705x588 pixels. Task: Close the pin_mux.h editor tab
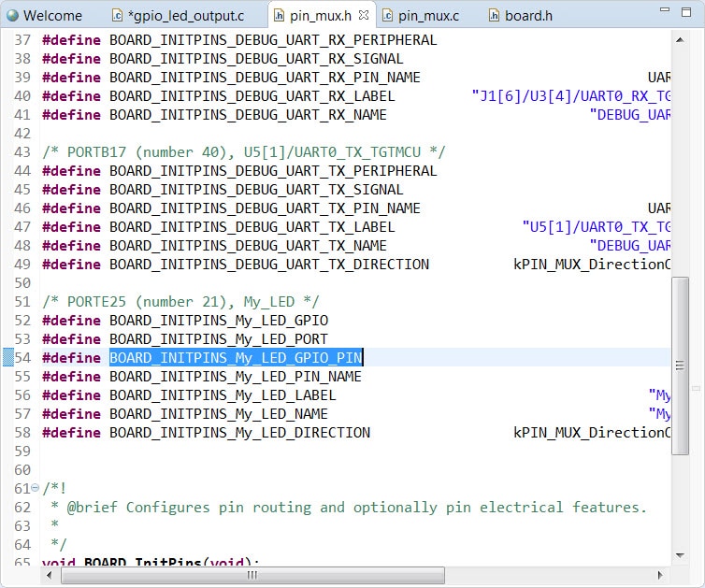(364, 15)
